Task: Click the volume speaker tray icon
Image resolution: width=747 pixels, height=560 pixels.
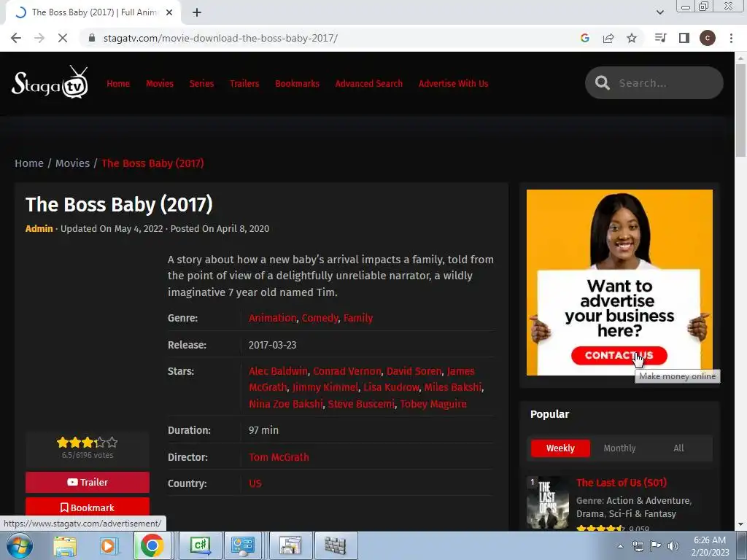Action: (x=673, y=546)
